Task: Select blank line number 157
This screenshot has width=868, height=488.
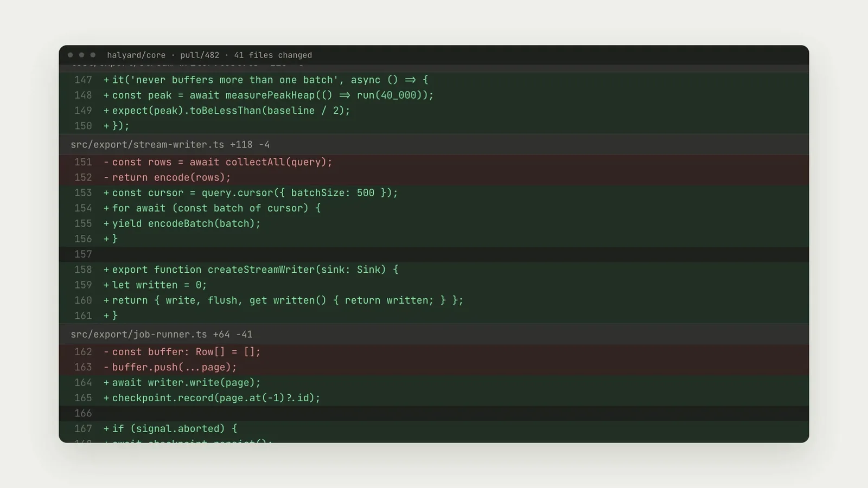Action: tap(83, 254)
